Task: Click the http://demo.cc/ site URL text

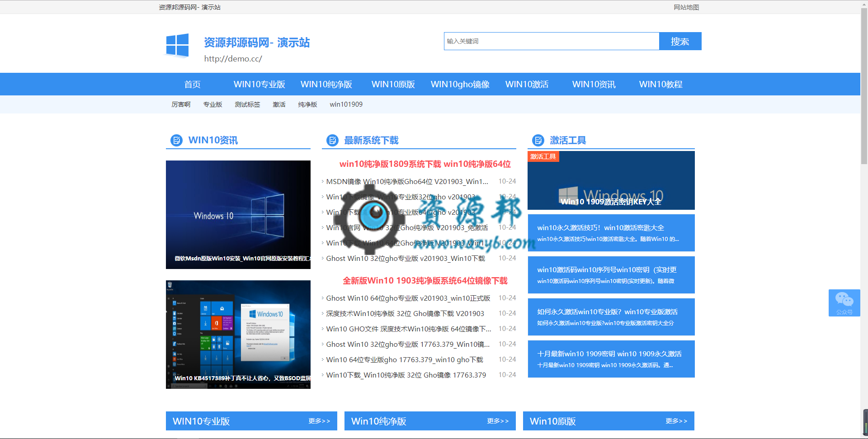Action: 233,59
